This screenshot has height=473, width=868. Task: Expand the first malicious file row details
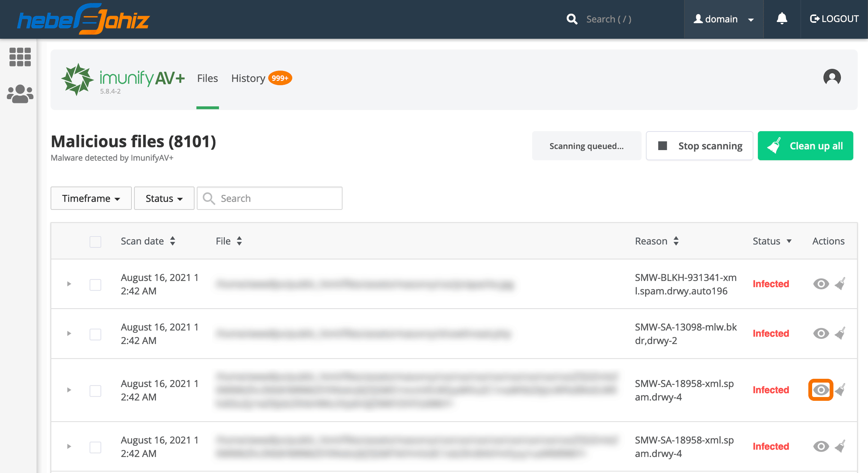coord(69,284)
